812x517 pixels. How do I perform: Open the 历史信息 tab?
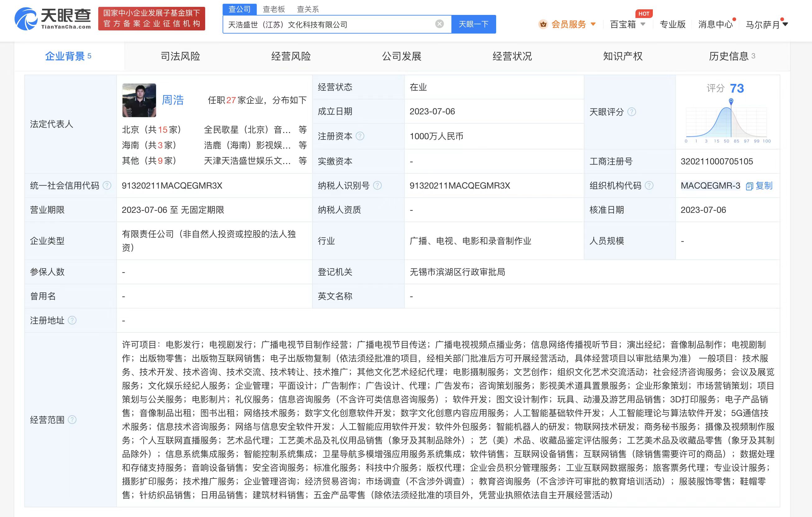(732, 56)
